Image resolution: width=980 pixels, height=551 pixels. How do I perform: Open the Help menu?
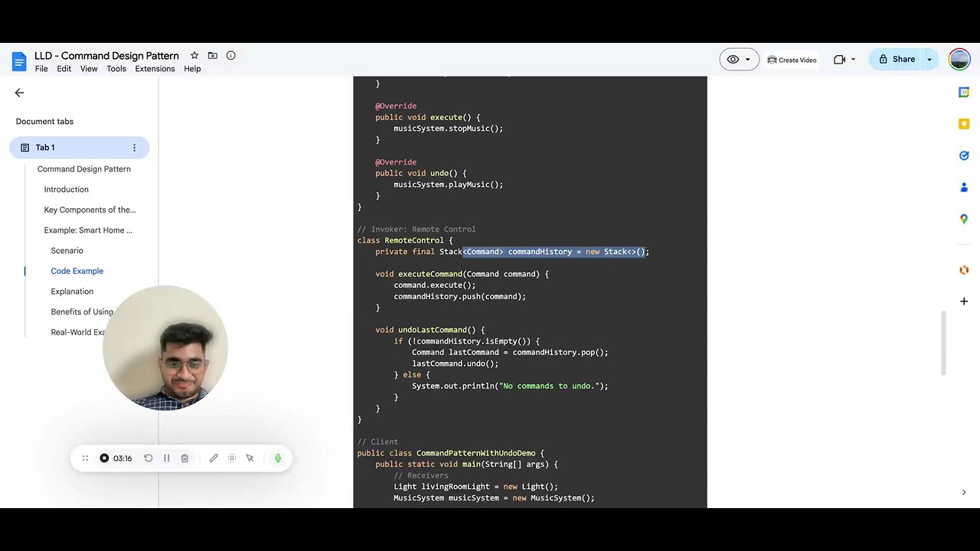pyautogui.click(x=192, y=69)
